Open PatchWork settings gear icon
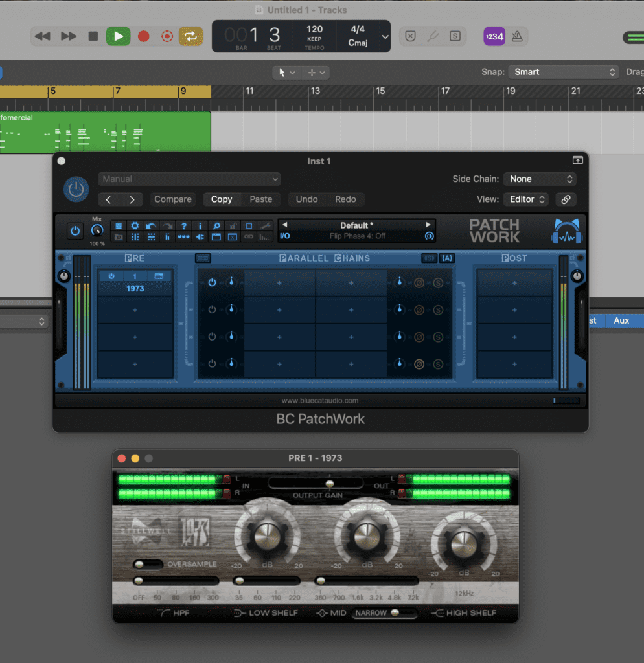 pyautogui.click(x=135, y=226)
